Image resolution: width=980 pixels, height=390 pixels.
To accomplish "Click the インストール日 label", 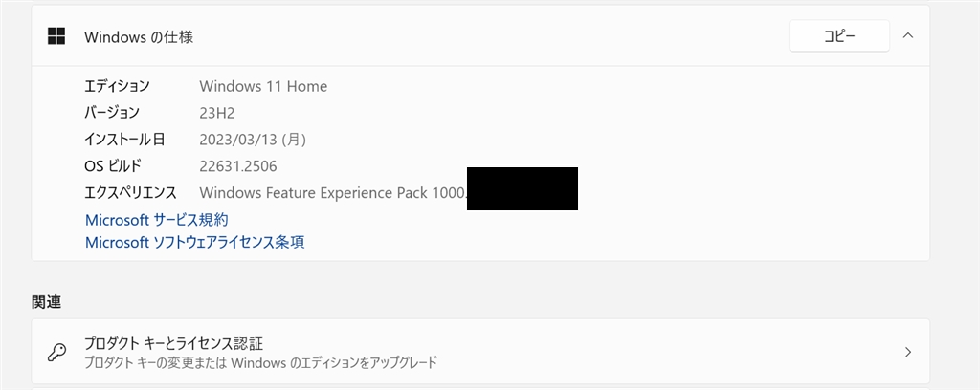I will [124, 140].
